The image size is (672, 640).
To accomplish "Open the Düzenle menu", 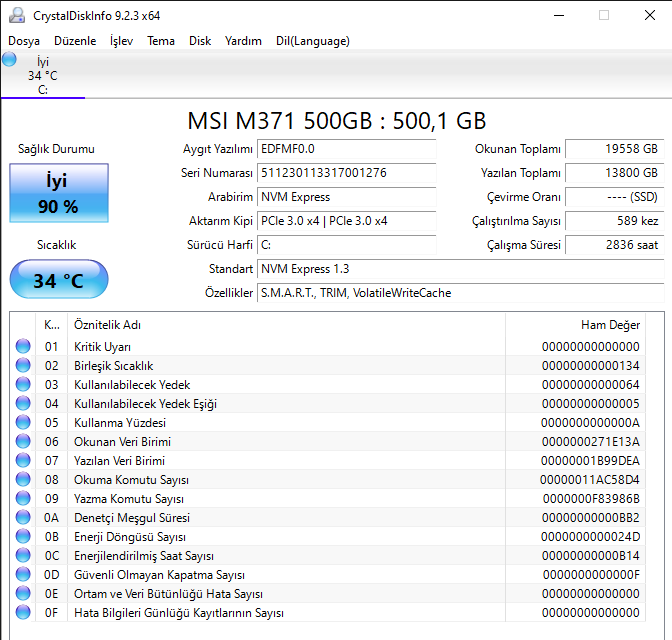I will 75,41.
